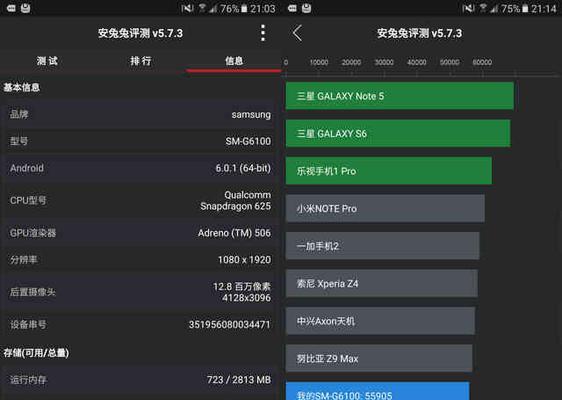Tap left screen's second notification icon
562x400 pixels.
(25, 8)
